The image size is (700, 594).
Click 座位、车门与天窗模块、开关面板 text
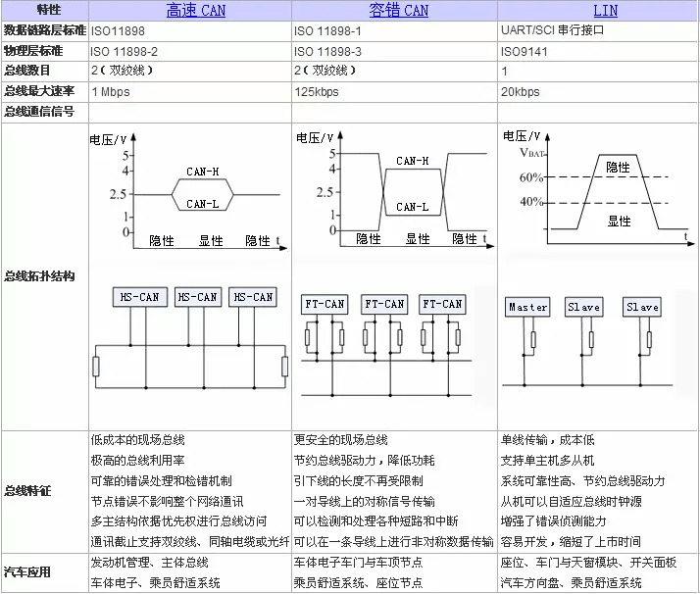click(588, 563)
